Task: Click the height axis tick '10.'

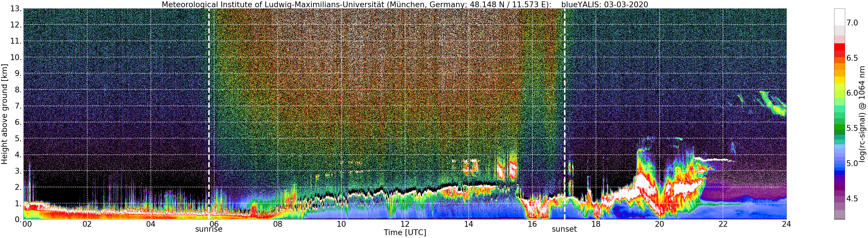Action: (16, 57)
